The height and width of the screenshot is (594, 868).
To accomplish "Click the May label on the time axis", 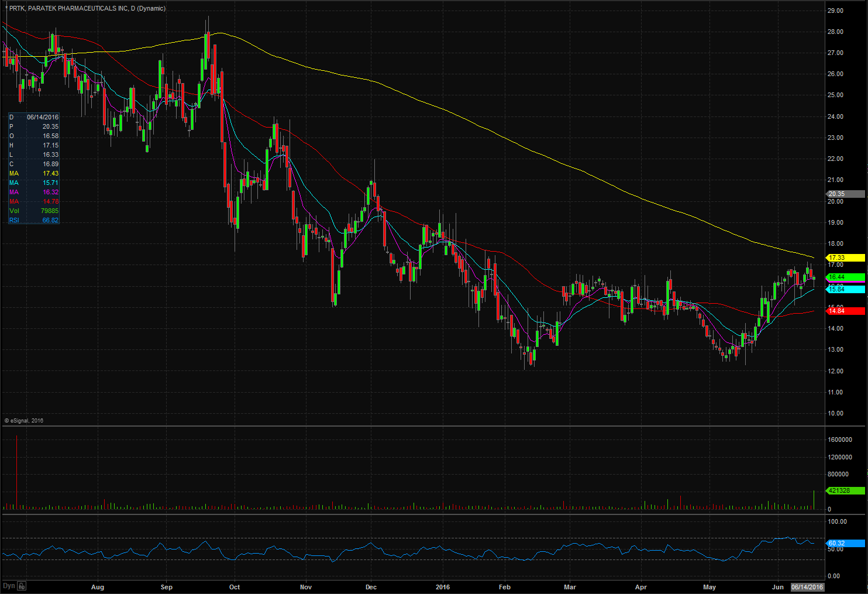I will (x=709, y=587).
